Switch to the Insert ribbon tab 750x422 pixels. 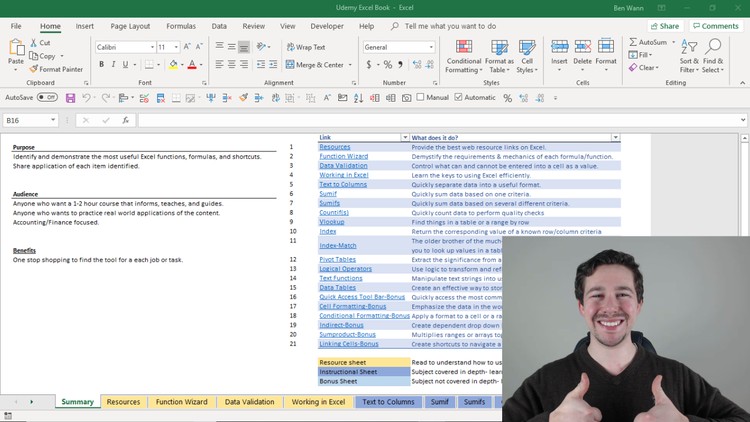(x=85, y=26)
